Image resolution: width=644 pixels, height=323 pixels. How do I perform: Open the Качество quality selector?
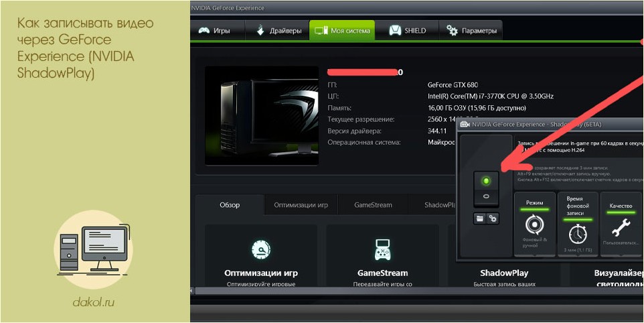click(621, 224)
